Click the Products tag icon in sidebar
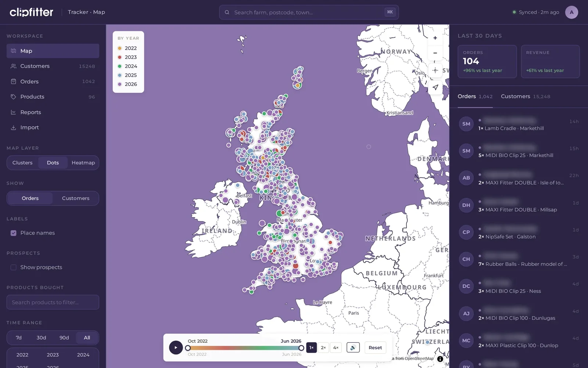 point(14,97)
